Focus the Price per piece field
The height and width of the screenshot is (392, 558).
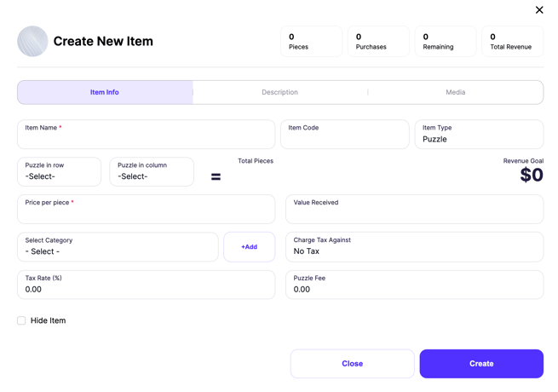coord(147,209)
